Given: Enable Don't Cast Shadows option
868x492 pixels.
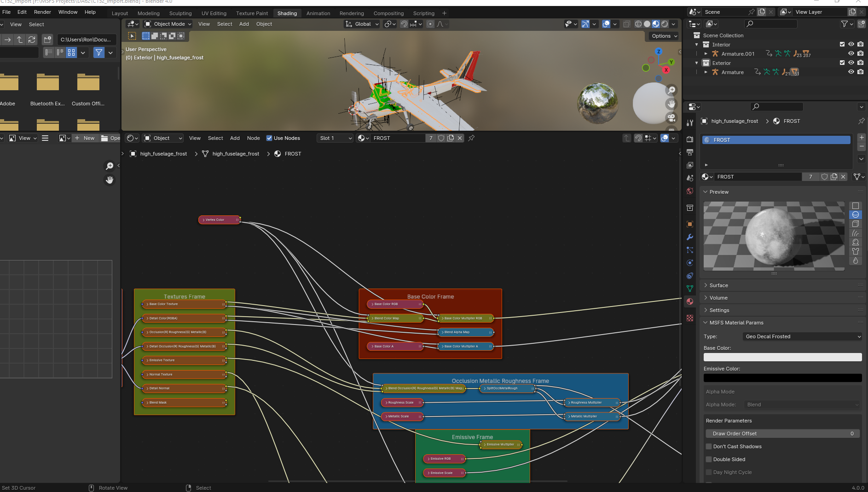Looking at the screenshot, I should pos(709,446).
